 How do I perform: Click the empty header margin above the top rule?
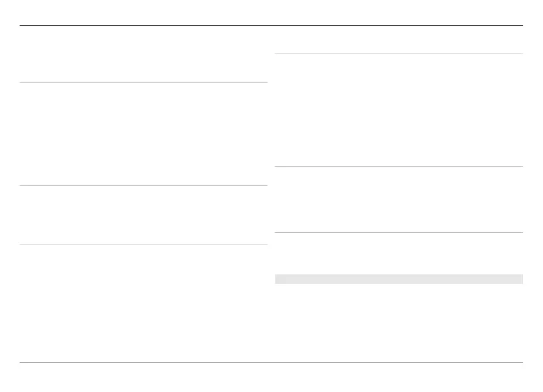point(271,13)
